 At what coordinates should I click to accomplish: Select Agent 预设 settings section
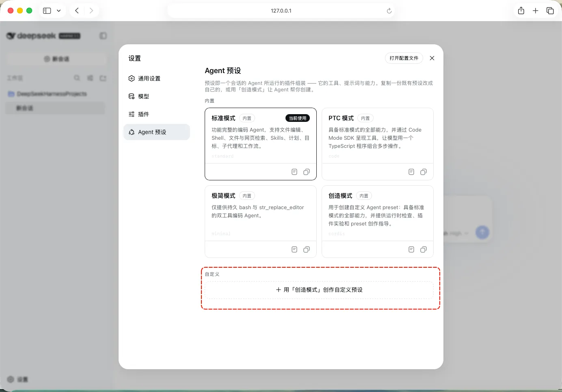coord(157,132)
